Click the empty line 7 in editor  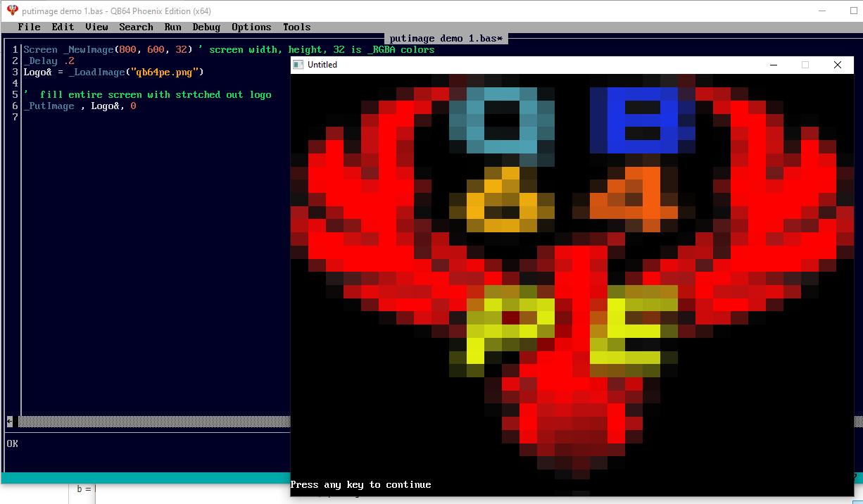click(x=155, y=118)
